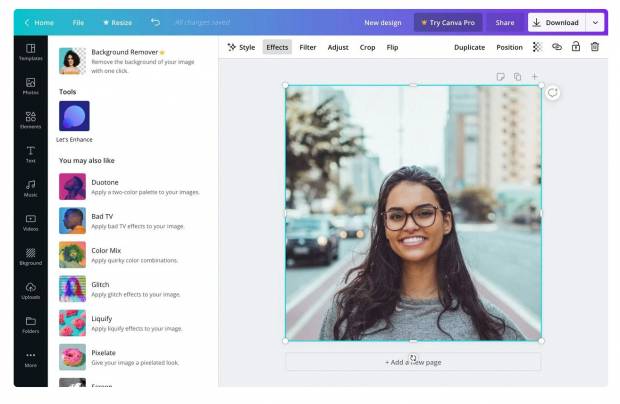Click Try Canva Pro button
620x404 pixels.
[448, 23]
